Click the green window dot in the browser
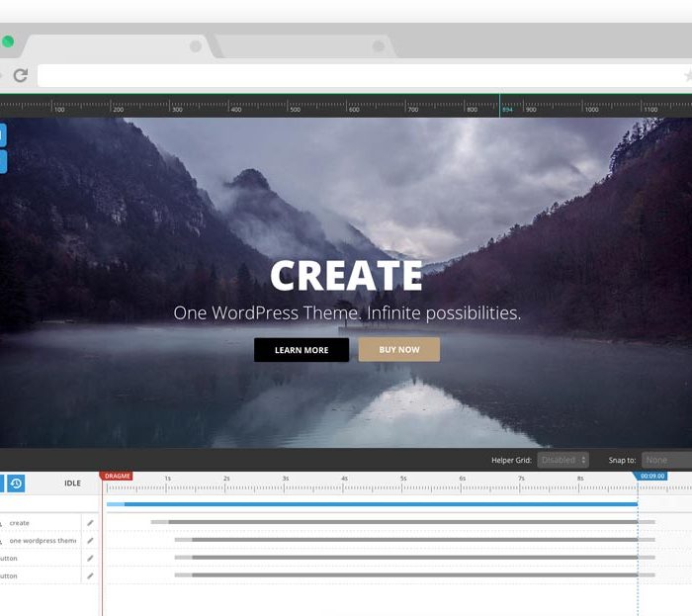 [8, 42]
